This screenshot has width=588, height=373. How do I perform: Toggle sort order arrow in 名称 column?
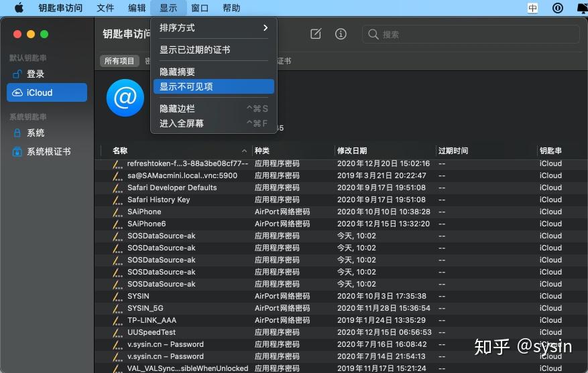point(244,151)
